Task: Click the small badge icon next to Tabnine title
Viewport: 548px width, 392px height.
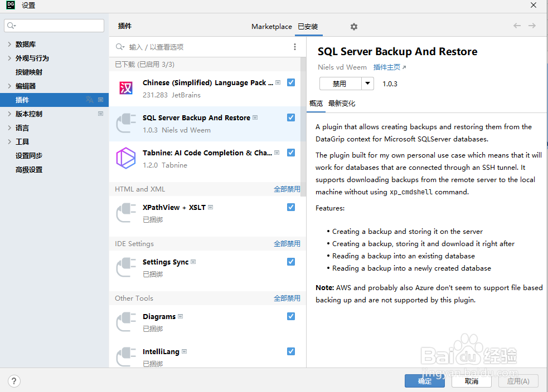Action: click(277, 153)
